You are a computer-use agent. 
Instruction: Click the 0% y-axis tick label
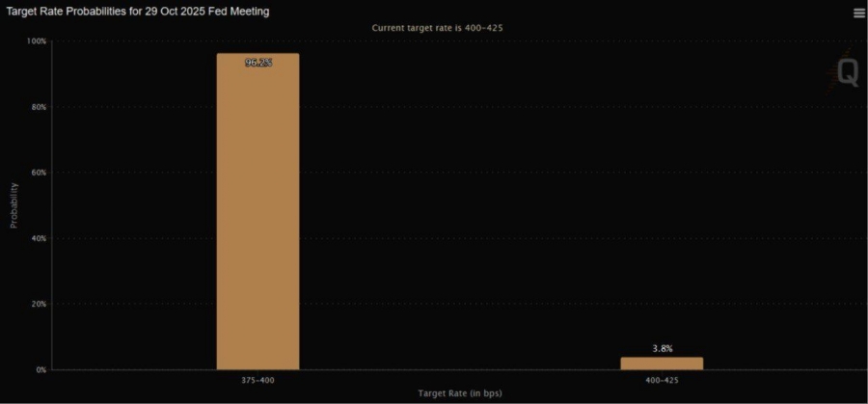[40, 369]
